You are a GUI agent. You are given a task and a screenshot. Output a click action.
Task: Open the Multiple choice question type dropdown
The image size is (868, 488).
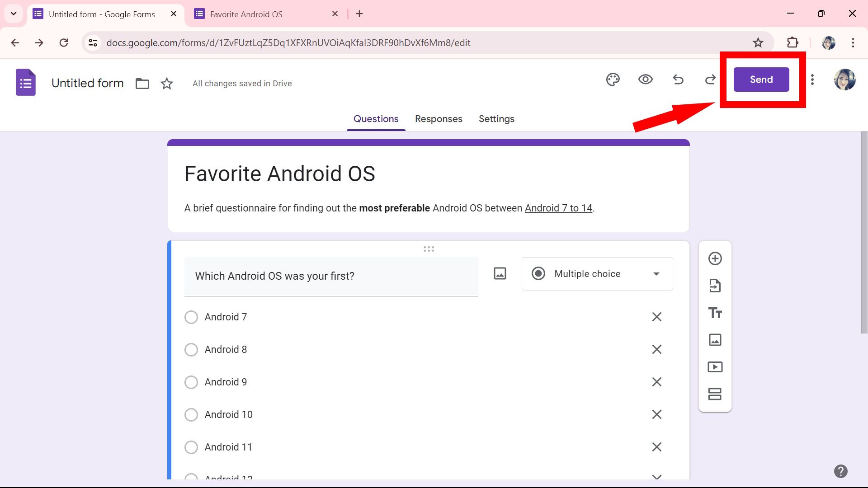597,273
